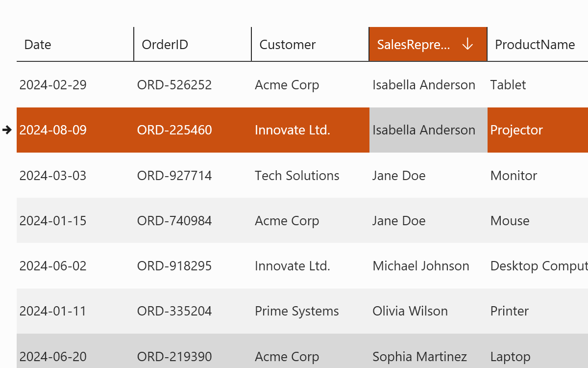Select the Sophia Martinez cell
588x368 pixels.
coord(419,357)
